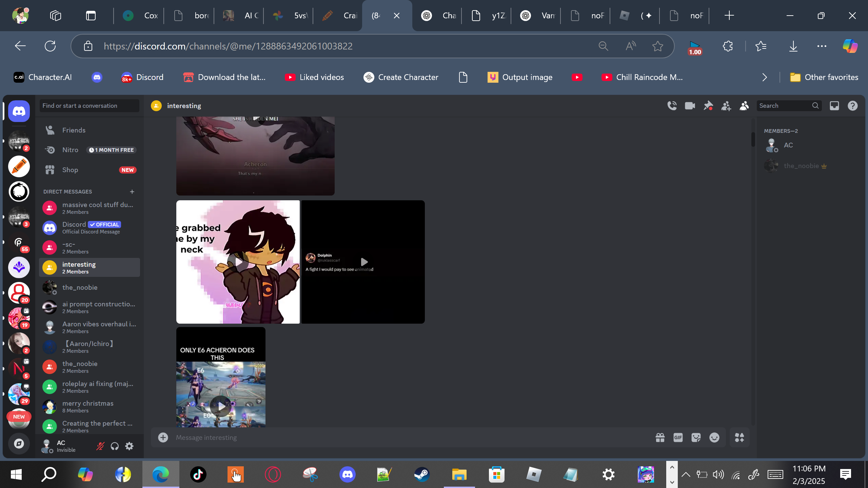Start a voice call in the chat header
868x488 pixels.
672,106
